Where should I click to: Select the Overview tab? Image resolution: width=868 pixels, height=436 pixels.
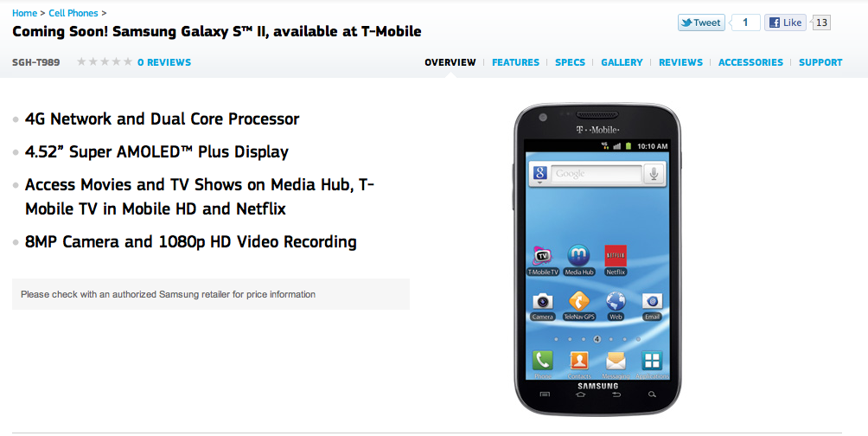coord(450,62)
